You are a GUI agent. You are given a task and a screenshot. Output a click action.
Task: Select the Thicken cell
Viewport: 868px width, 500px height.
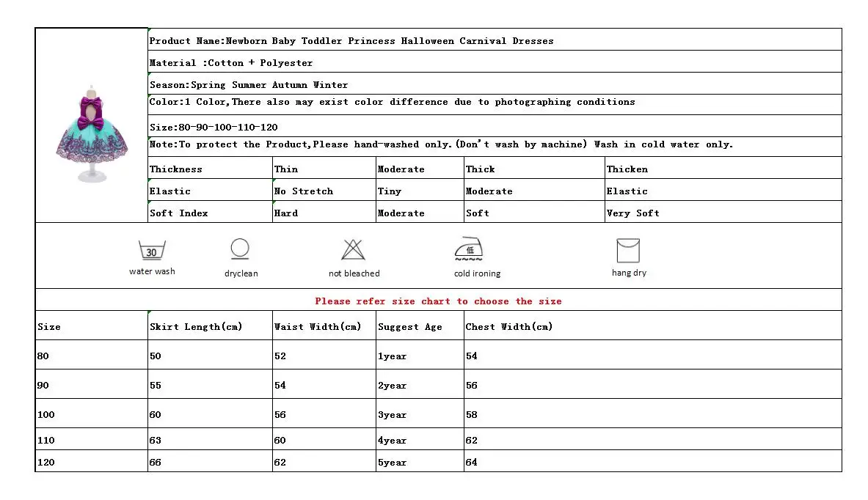click(x=723, y=168)
